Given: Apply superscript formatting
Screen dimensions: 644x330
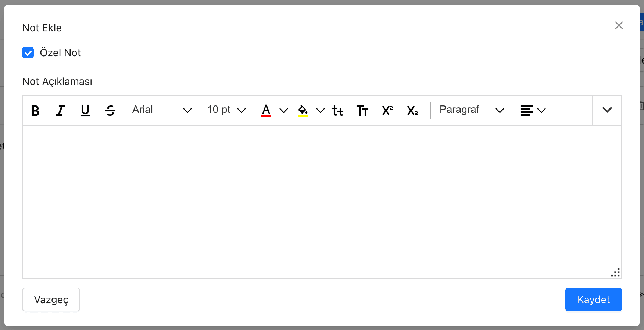Looking at the screenshot, I should [387, 110].
